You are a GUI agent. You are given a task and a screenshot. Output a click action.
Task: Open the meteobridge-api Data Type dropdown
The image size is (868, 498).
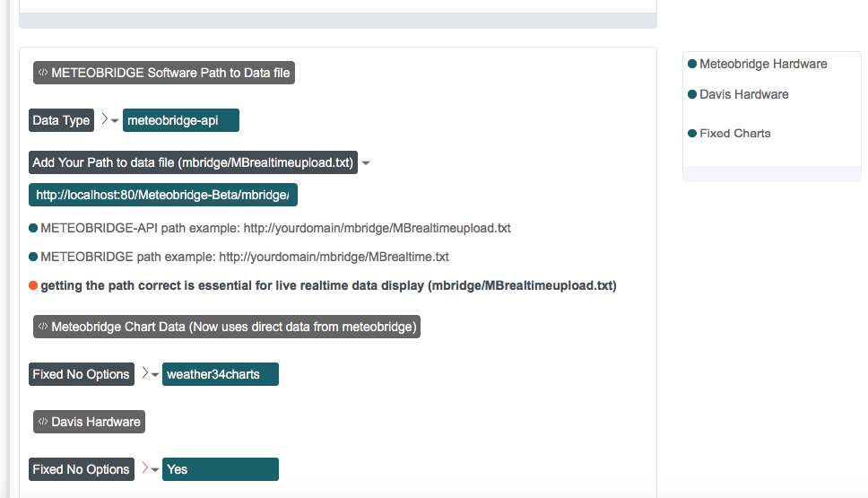tap(181, 120)
